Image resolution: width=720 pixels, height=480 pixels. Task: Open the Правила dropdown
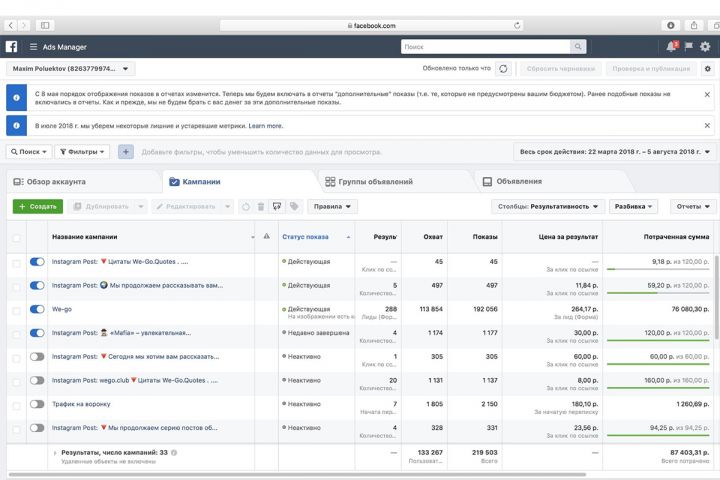point(332,207)
